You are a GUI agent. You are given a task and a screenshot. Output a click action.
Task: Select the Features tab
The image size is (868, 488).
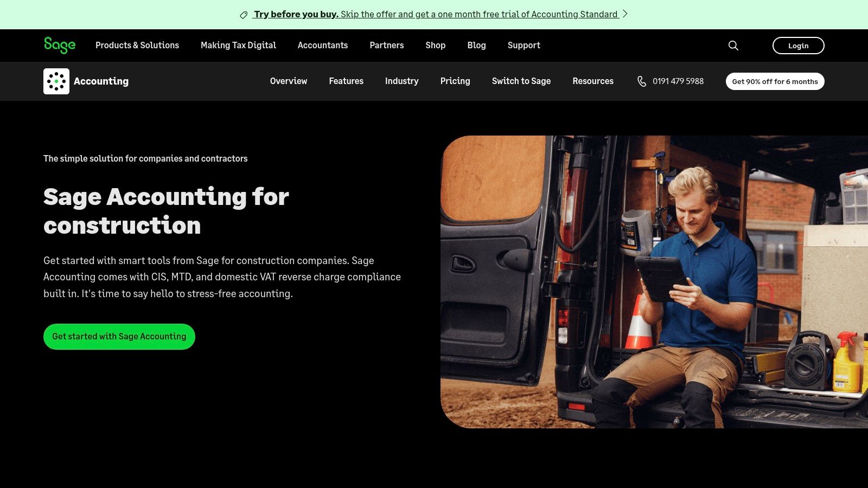(x=346, y=81)
